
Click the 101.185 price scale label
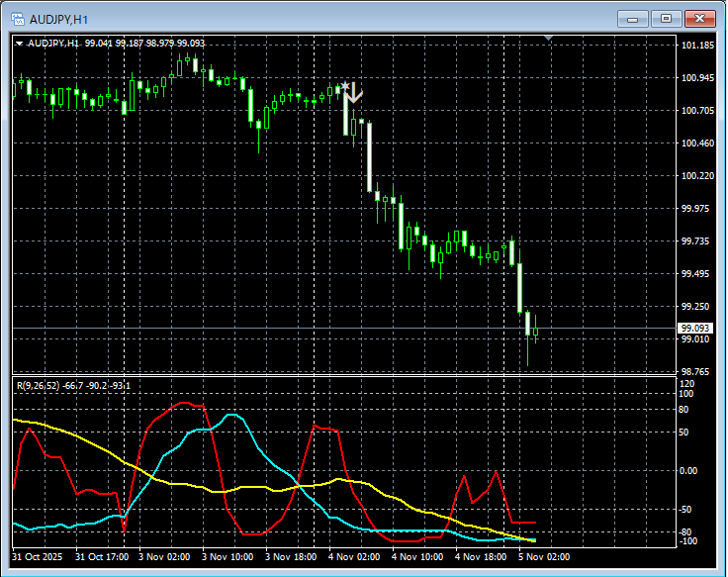pos(698,46)
